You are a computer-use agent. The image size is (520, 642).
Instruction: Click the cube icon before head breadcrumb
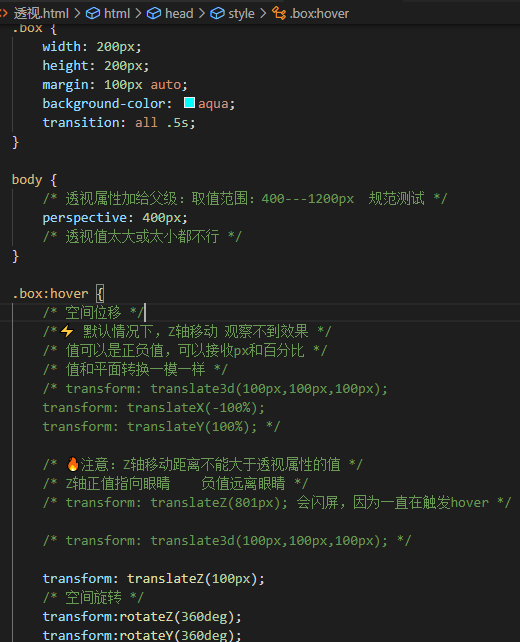[154, 14]
